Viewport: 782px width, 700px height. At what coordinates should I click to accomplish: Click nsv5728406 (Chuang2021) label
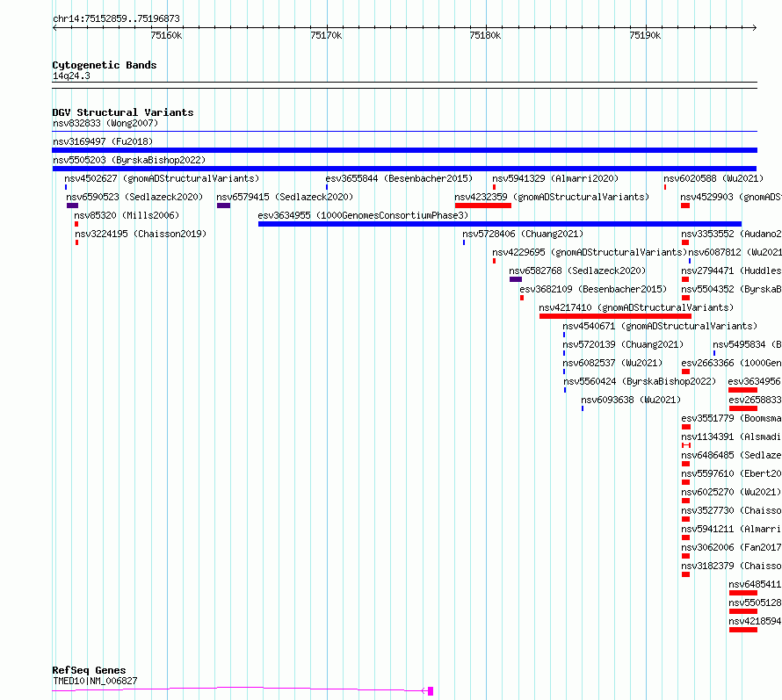[x=523, y=234]
